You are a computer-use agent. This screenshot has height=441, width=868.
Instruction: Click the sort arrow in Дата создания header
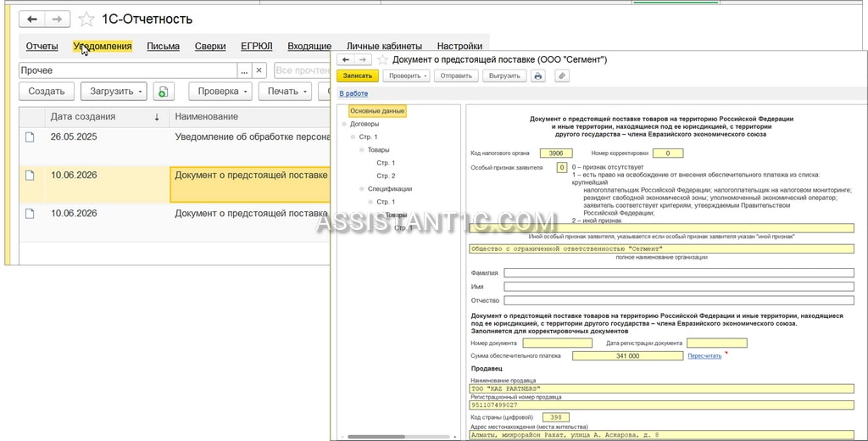pos(157,117)
